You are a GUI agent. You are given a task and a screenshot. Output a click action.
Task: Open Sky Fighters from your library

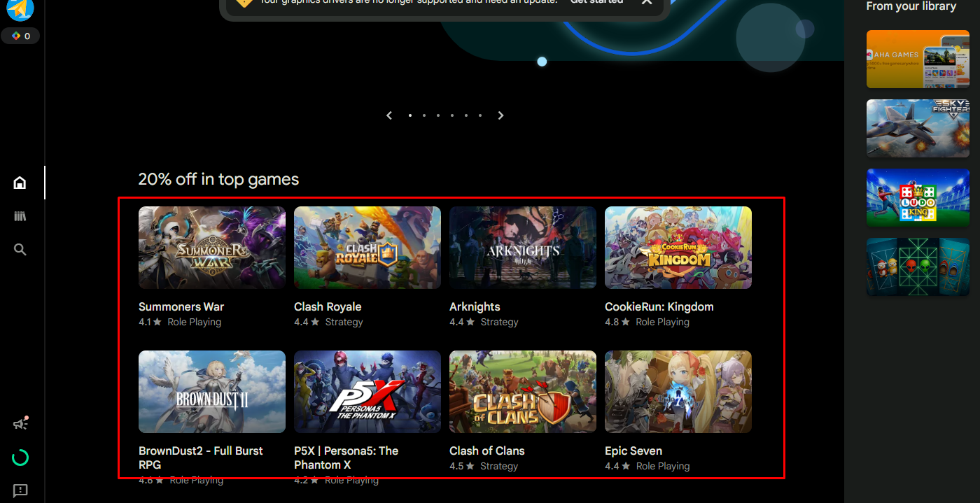917,128
